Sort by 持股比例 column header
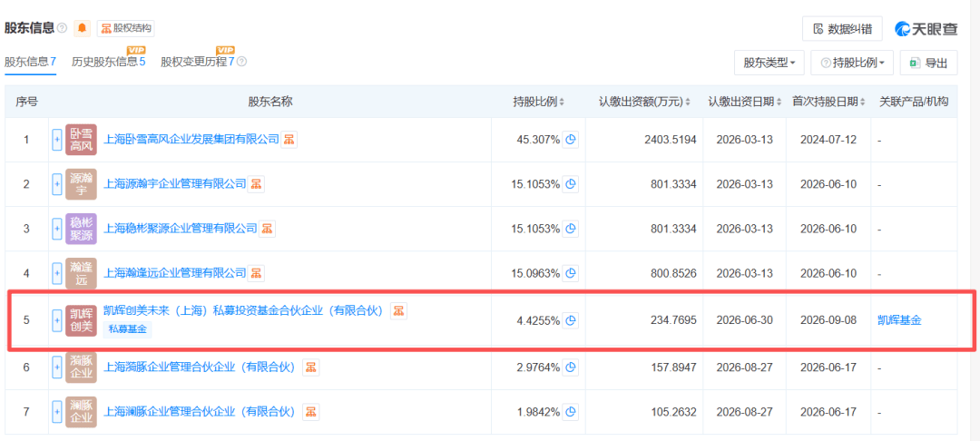Viewport: 980px width, 441px height. pos(538,102)
